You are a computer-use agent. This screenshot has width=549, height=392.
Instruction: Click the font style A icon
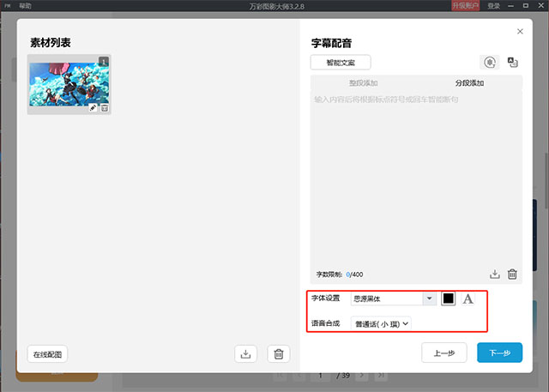pyautogui.click(x=468, y=299)
